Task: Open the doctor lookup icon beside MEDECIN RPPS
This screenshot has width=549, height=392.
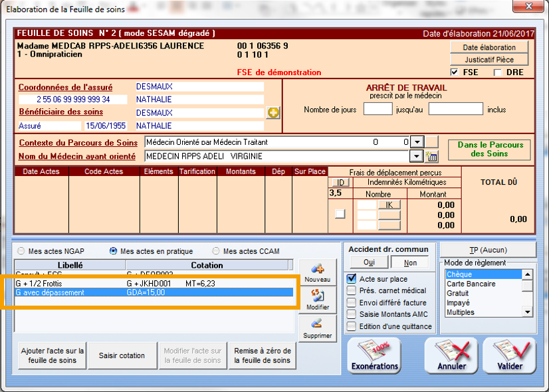Action: 432,157
